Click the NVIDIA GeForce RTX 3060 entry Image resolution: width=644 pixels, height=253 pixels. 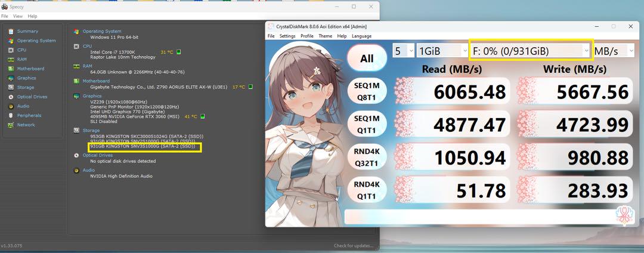135,116
